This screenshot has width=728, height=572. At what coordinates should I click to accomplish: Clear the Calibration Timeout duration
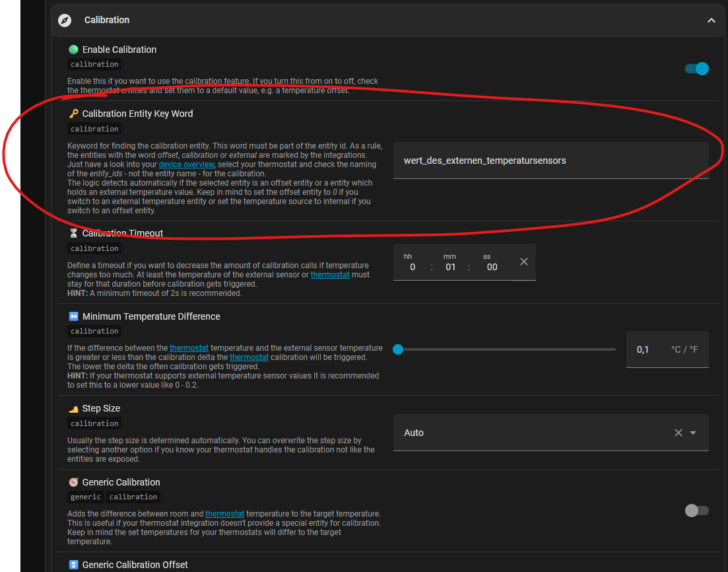[523, 262]
